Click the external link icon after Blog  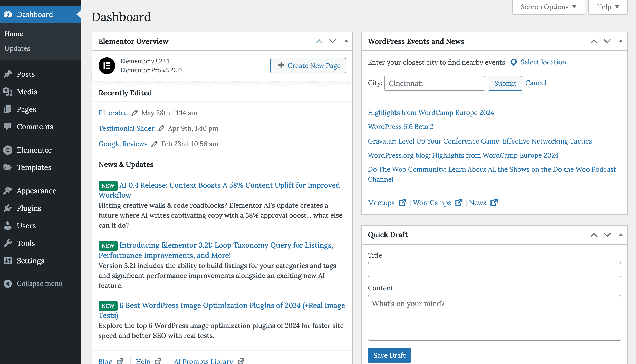(120, 361)
